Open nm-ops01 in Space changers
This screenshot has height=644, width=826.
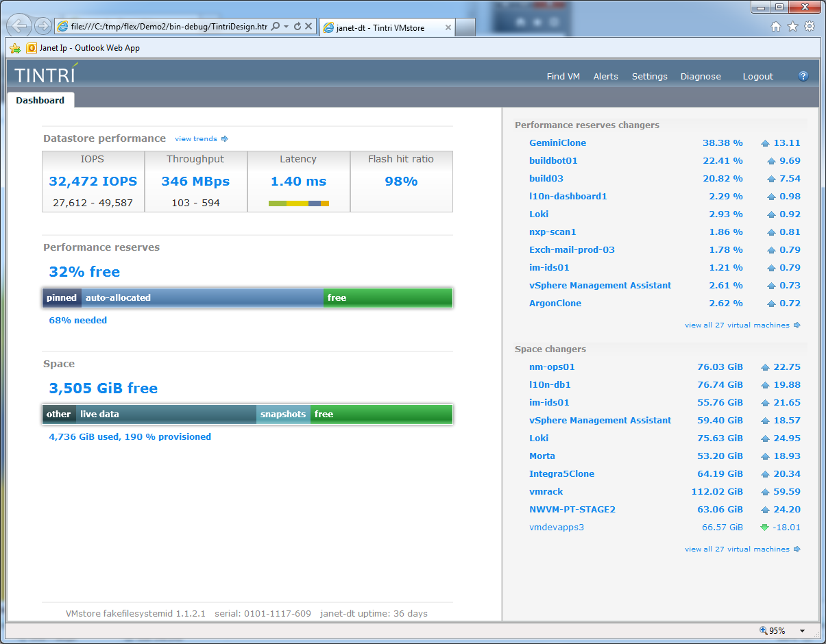coord(552,367)
